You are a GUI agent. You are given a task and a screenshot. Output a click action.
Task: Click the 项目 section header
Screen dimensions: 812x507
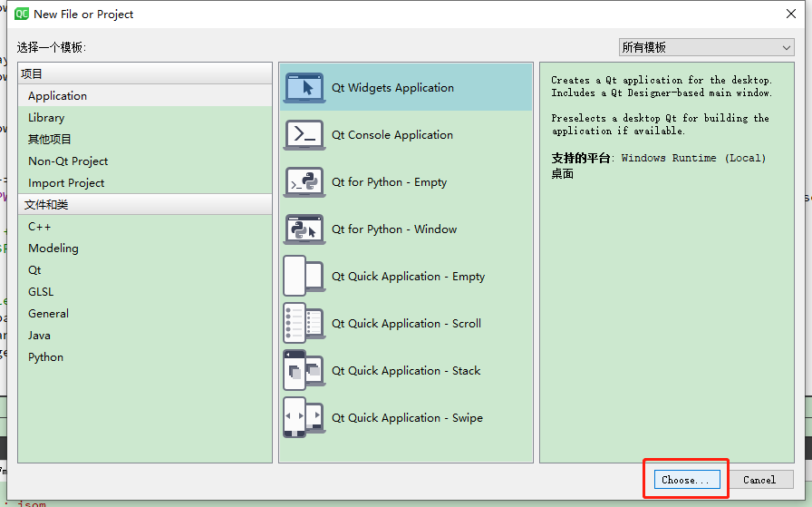click(x=145, y=73)
